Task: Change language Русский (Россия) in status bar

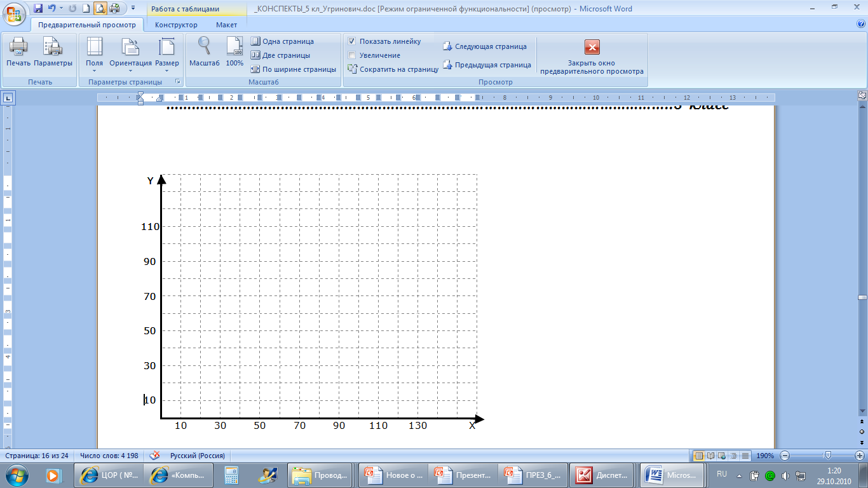Action: tap(197, 456)
